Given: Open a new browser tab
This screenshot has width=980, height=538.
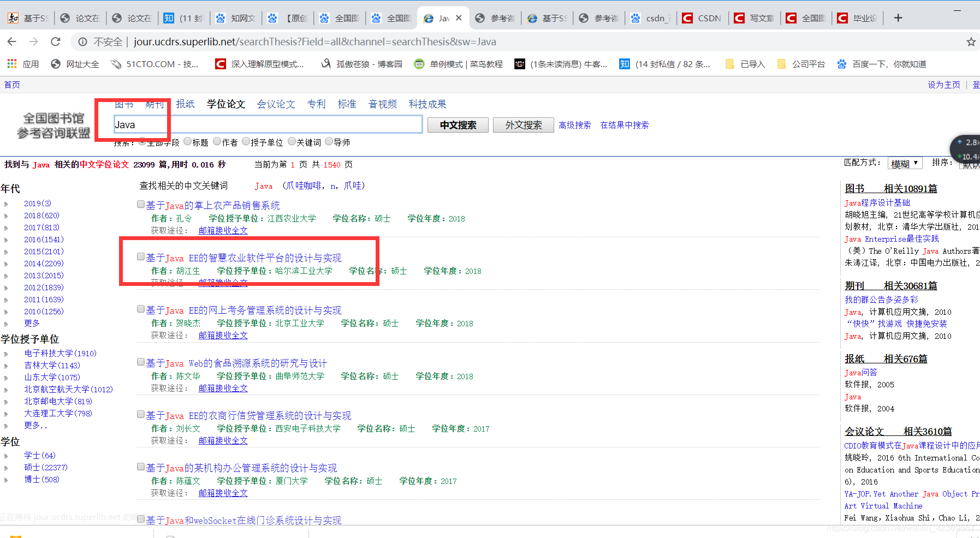Looking at the screenshot, I should click(x=898, y=18).
